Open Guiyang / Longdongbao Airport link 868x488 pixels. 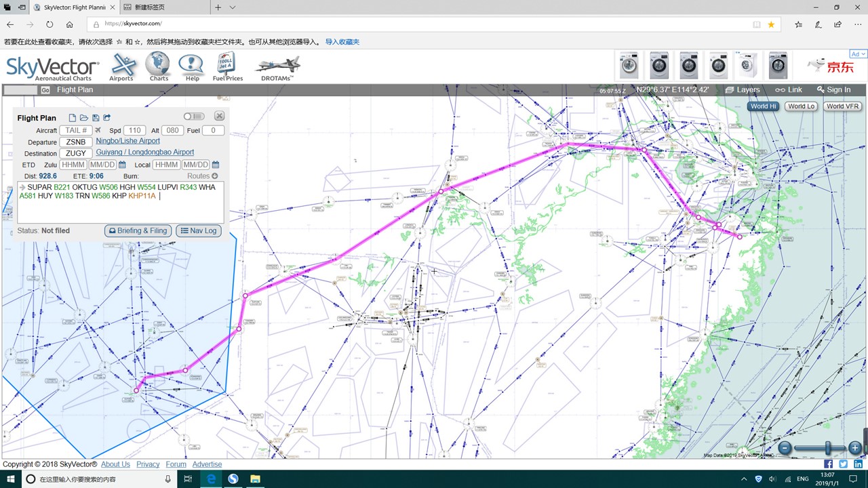pyautogui.click(x=144, y=152)
